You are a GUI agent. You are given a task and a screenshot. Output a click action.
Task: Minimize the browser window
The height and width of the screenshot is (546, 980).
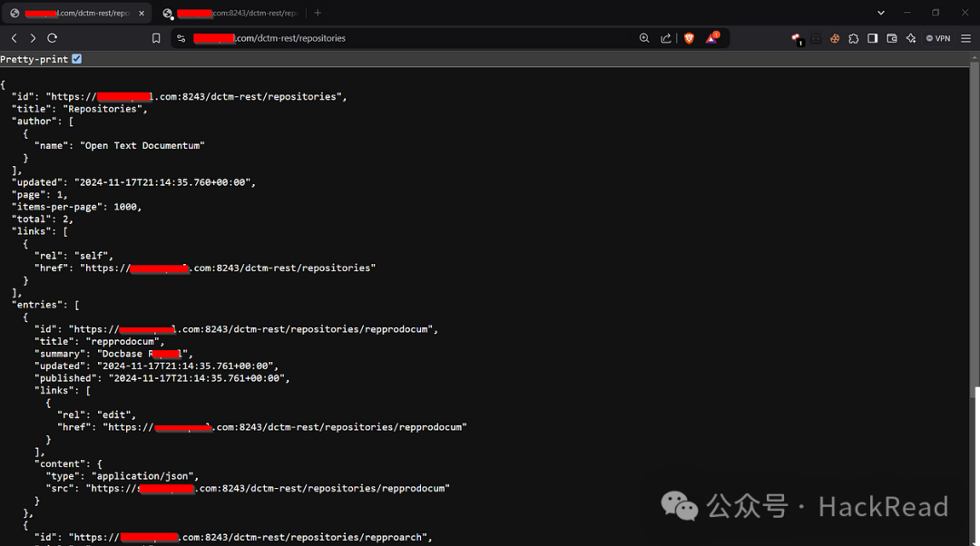tap(906, 13)
